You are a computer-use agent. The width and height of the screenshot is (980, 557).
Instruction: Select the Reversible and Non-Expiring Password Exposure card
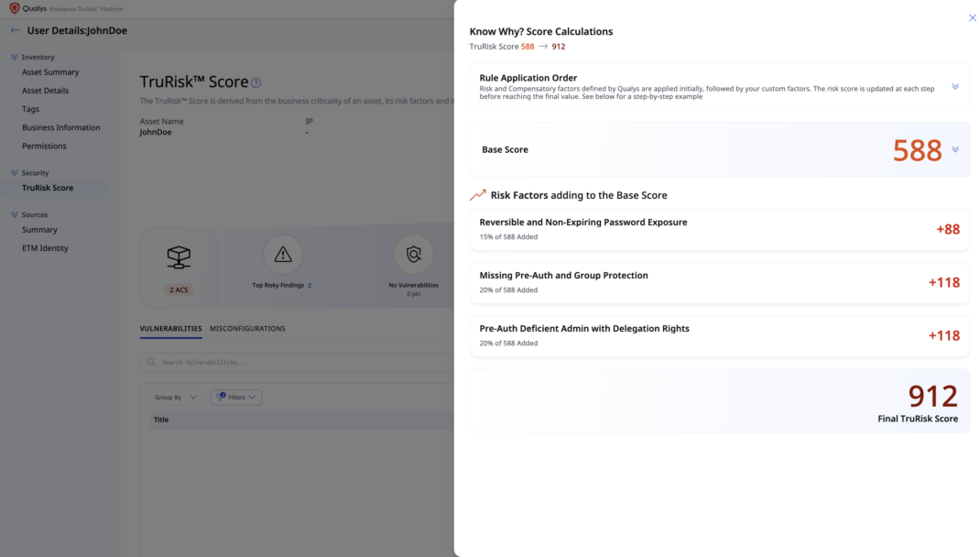point(719,230)
